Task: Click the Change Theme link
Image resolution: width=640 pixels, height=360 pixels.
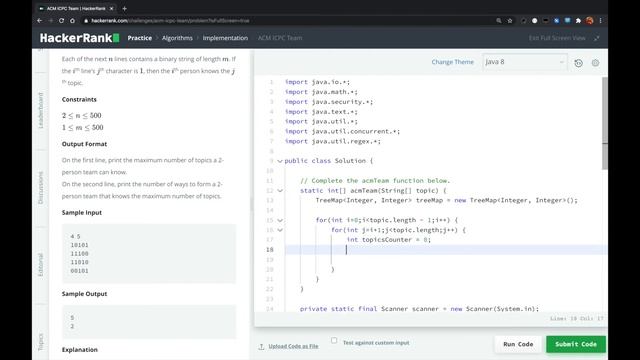Action: (x=453, y=62)
